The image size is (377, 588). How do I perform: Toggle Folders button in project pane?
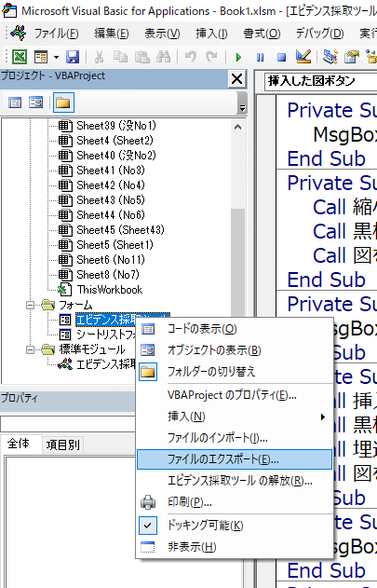coord(63,103)
